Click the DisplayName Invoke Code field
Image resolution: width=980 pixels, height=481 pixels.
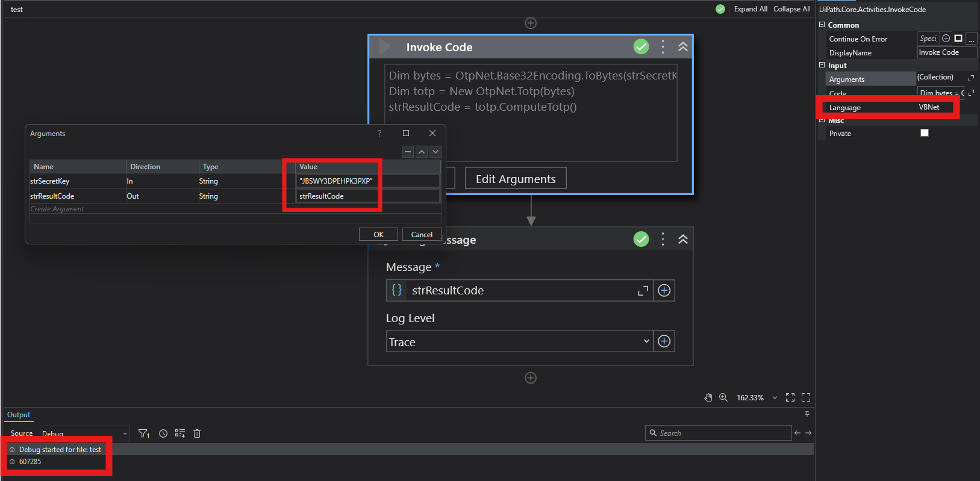click(x=947, y=52)
